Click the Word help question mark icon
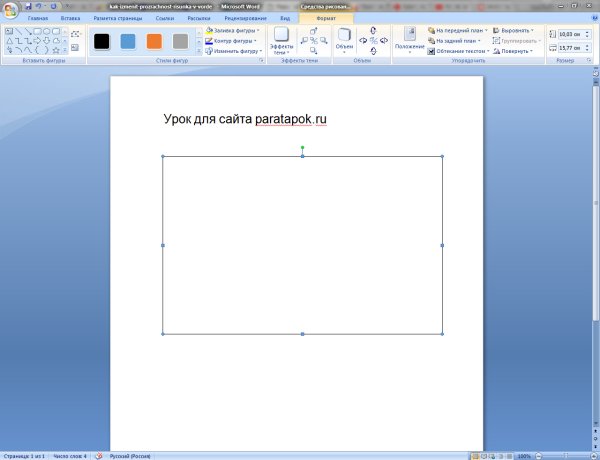The width and height of the screenshot is (600, 460). click(x=592, y=18)
